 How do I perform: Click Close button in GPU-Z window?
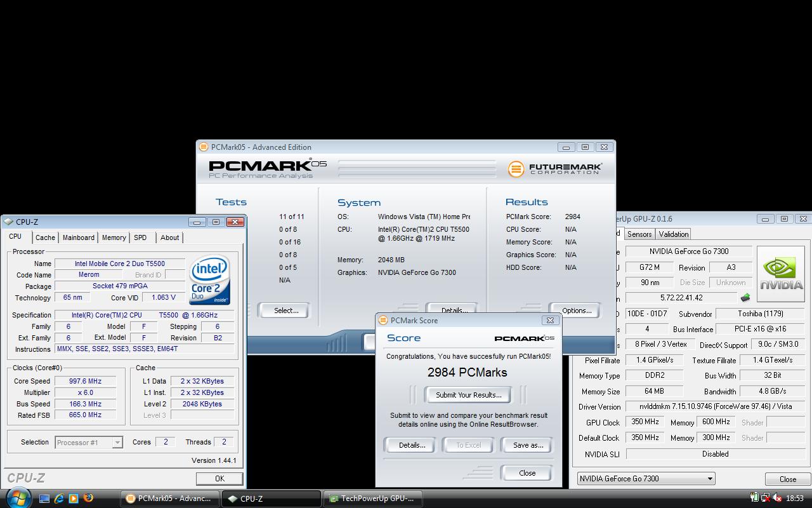pyautogui.click(x=788, y=479)
